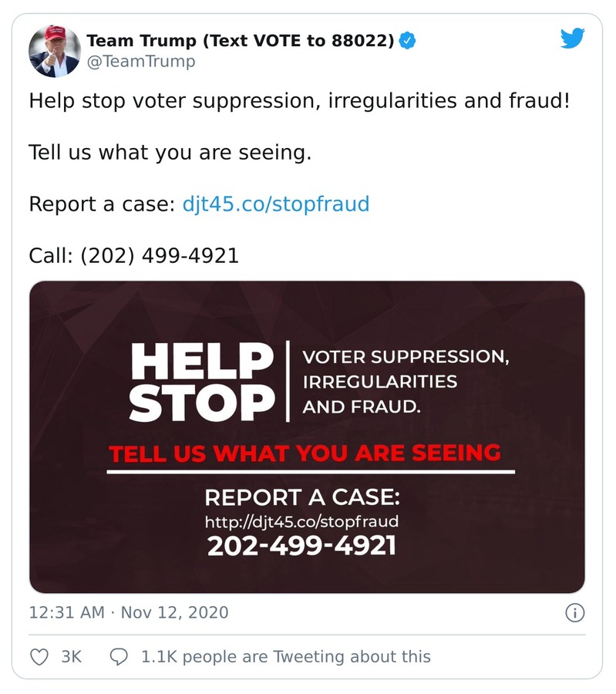Like the tweet with the heart icon

39,656
